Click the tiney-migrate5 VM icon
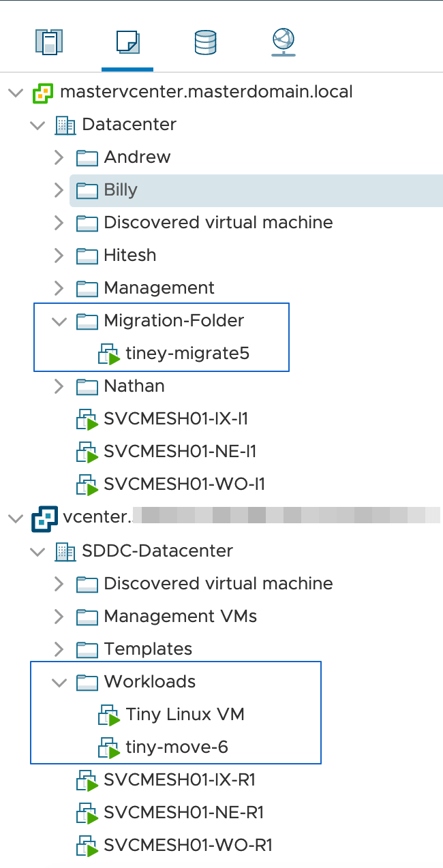443x868 pixels. pos(109,354)
